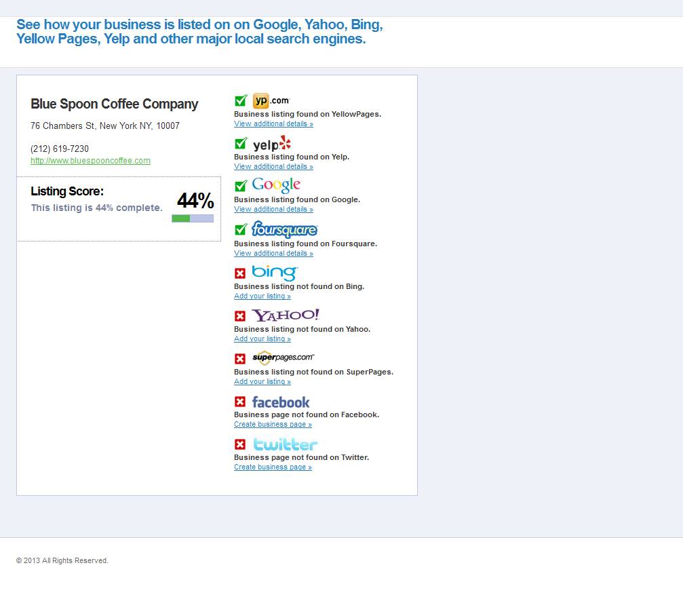Open Google 'View additional details' link
Image resolution: width=683 pixels, height=616 pixels.
pos(273,209)
